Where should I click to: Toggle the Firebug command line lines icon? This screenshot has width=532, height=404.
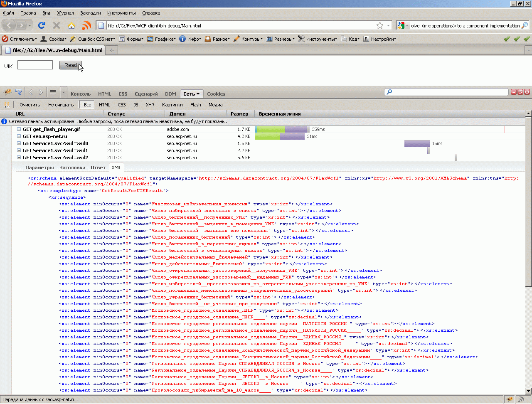pos(53,92)
